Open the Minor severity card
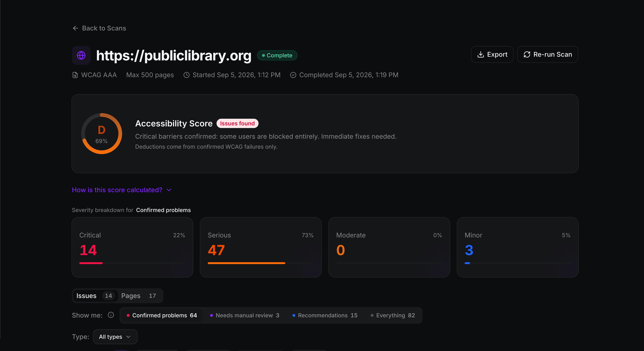Viewport: 644px width, 351px height. pos(518,247)
